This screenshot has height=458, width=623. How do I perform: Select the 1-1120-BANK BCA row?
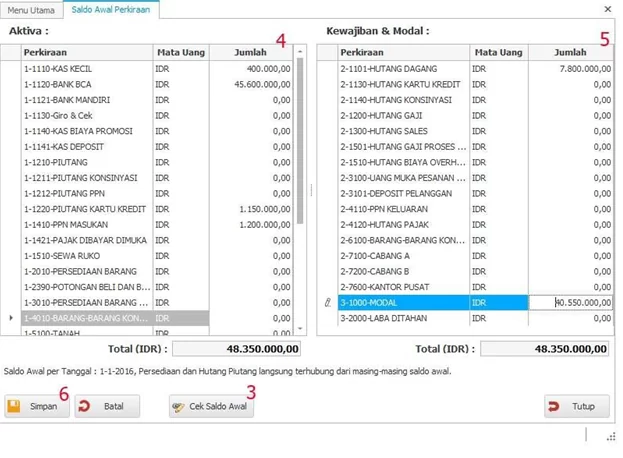point(85,84)
